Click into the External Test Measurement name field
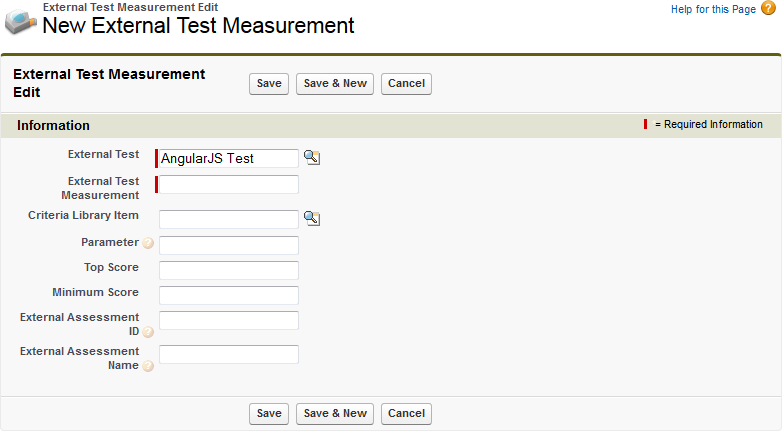Image resolution: width=782 pixels, height=431 pixels. point(229,184)
